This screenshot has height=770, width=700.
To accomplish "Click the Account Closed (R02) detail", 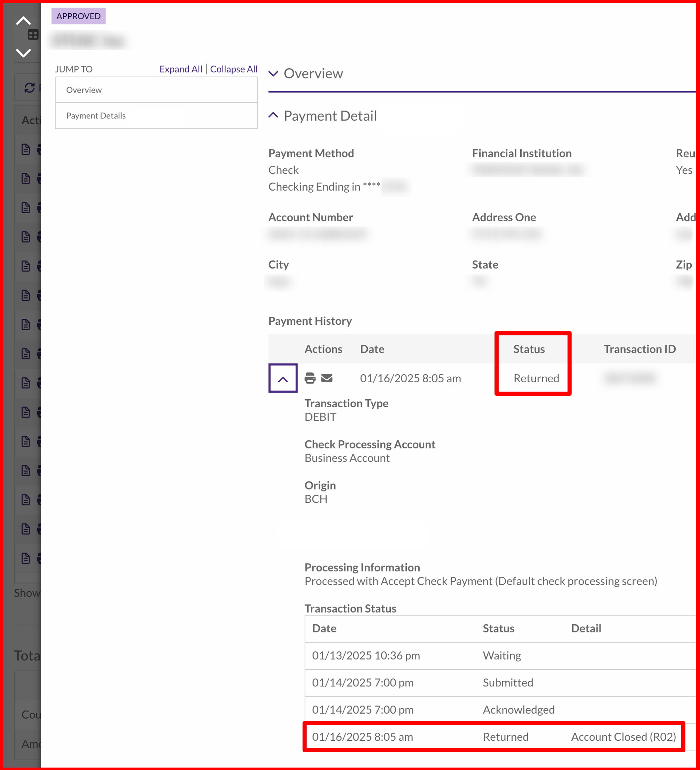I will pos(623,737).
